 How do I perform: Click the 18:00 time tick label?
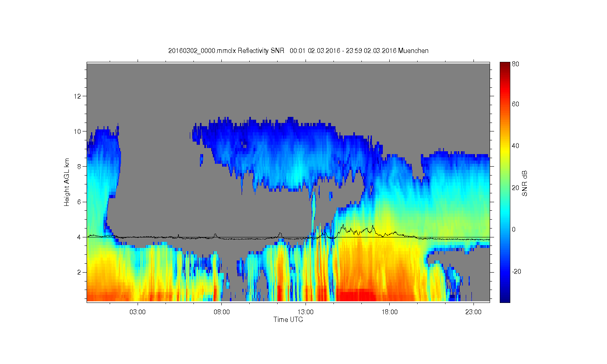pyautogui.click(x=390, y=312)
